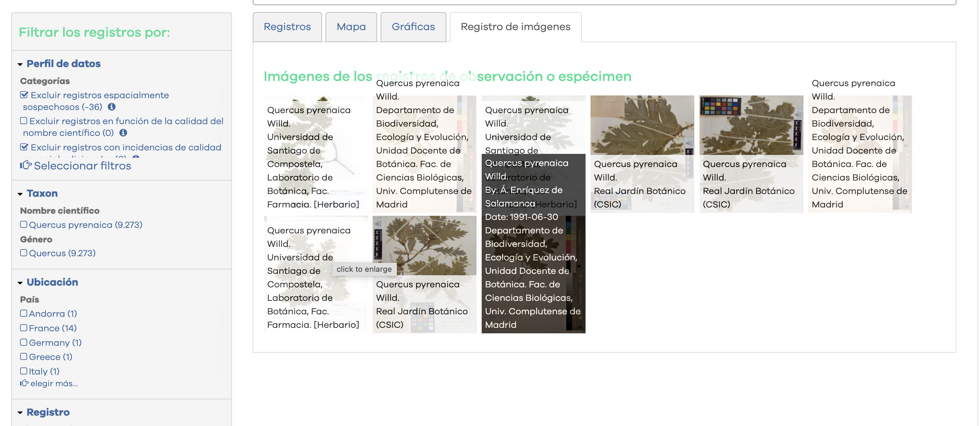Check the Quercus pyrenaica name filter
980x426 pixels.
point(24,225)
